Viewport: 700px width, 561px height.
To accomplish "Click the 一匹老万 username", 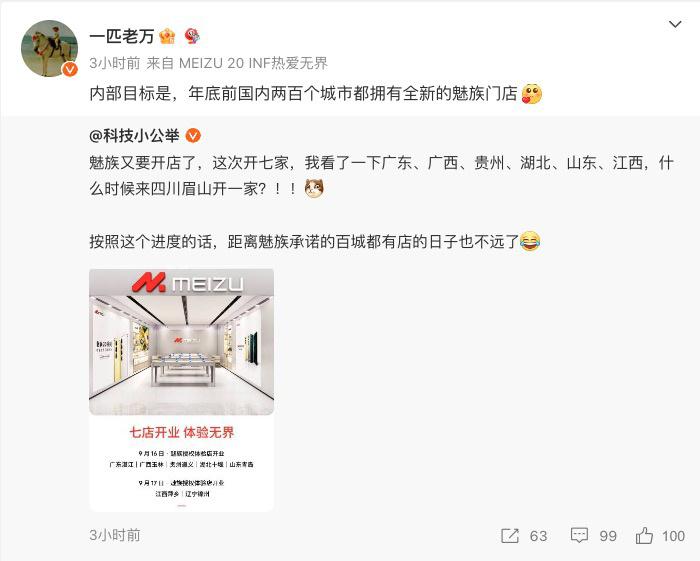I will [x=121, y=36].
